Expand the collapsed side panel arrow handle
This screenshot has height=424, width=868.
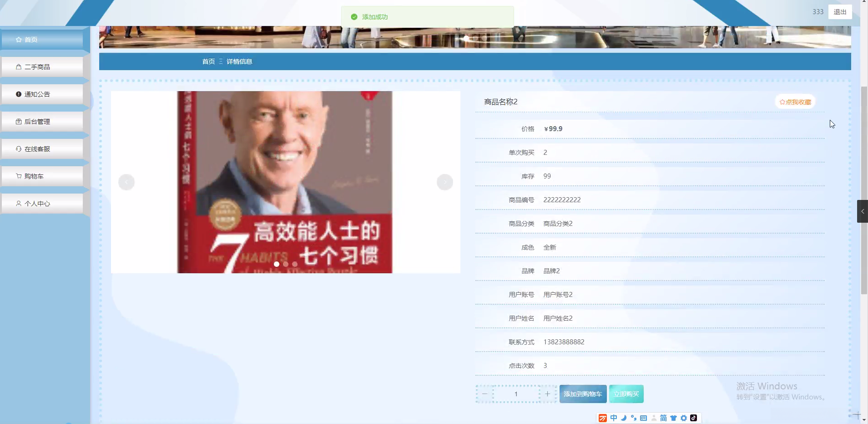[863, 211]
